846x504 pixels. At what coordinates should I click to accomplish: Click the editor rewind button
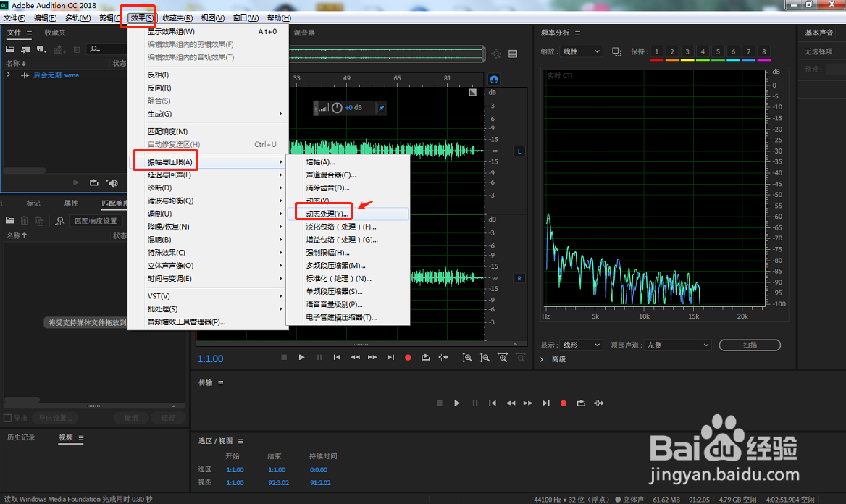tap(355, 357)
